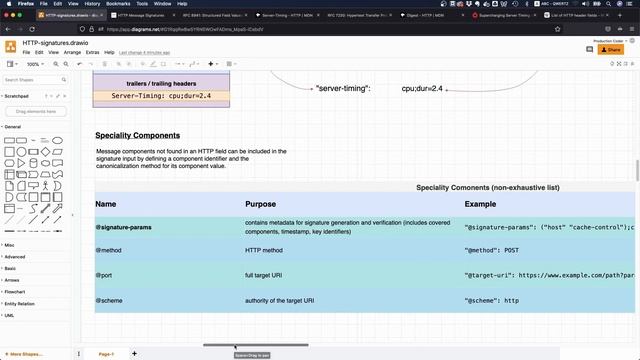Click the redo arrow icon
Screen dimensions: 640x360
point(91,64)
